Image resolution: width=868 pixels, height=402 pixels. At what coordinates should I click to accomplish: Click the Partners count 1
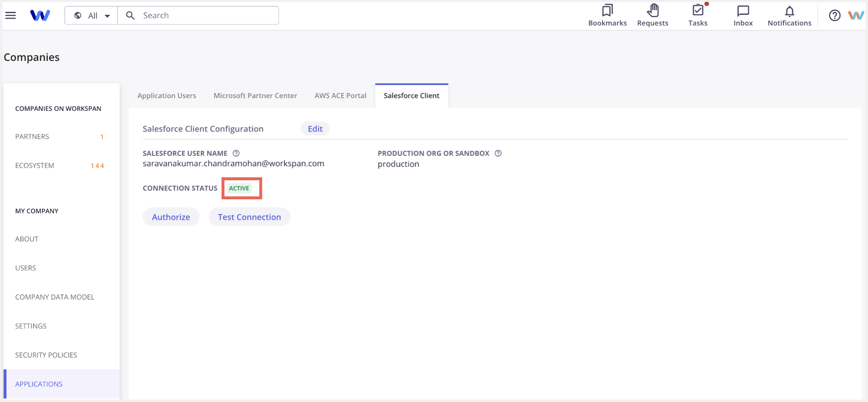pos(102,137)
